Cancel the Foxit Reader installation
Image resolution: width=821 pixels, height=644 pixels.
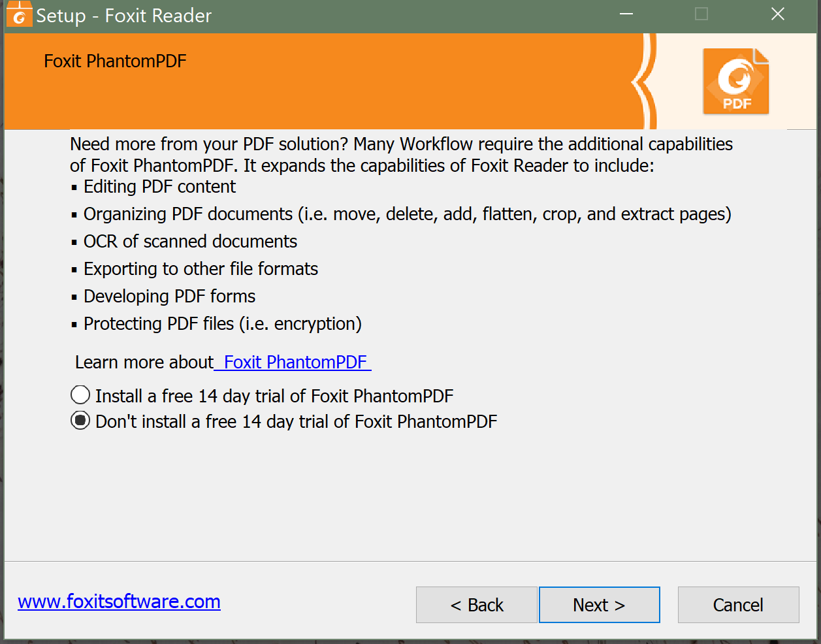click(x=738, y=605)
